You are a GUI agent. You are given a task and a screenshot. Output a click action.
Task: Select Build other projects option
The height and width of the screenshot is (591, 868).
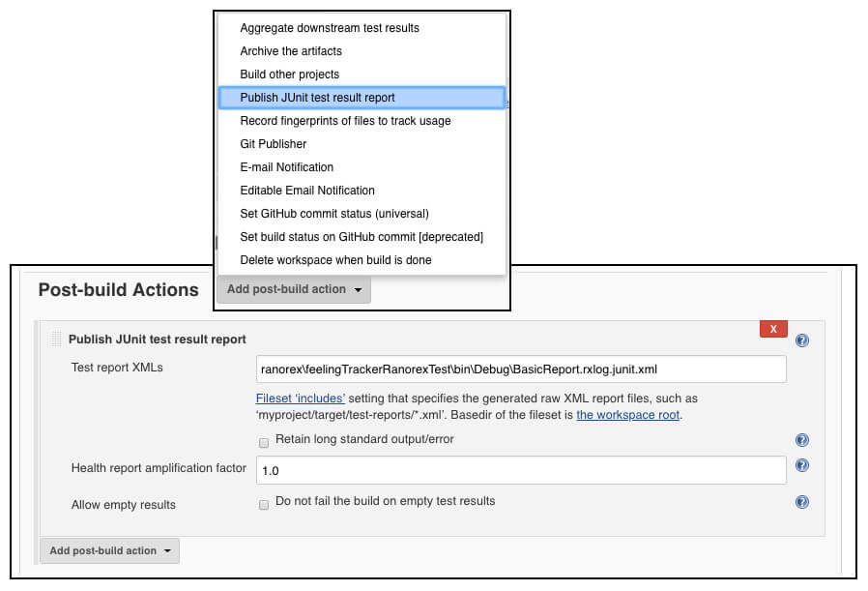362,74
